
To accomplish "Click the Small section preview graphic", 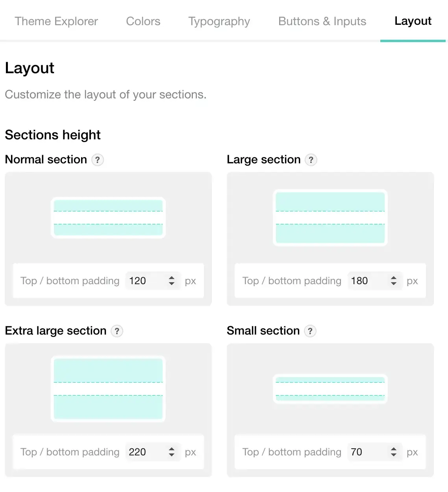I will [330, 389].
